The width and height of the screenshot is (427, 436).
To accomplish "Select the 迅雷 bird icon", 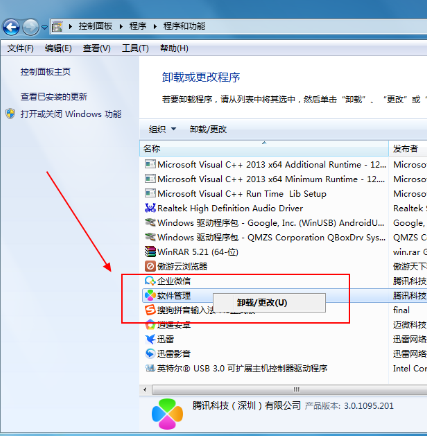I will tap(150, 339).
